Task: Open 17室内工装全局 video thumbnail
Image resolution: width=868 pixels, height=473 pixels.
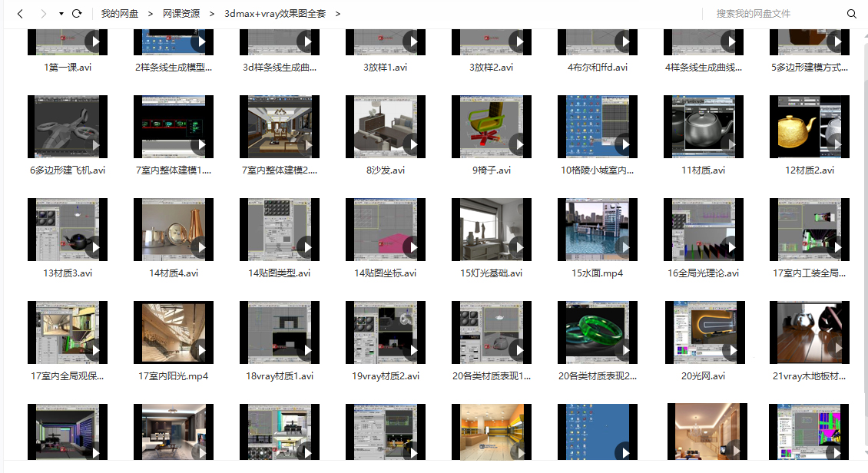Action: (810, 230)
